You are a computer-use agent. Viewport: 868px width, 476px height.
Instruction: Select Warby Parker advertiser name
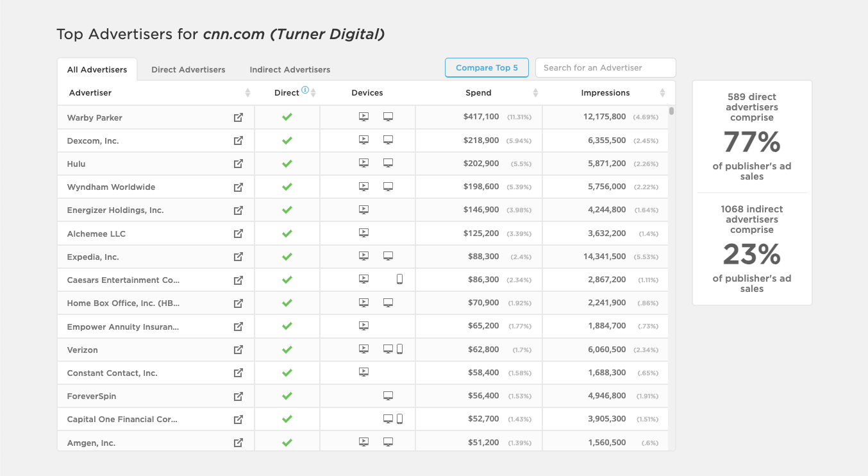point(95,117)
